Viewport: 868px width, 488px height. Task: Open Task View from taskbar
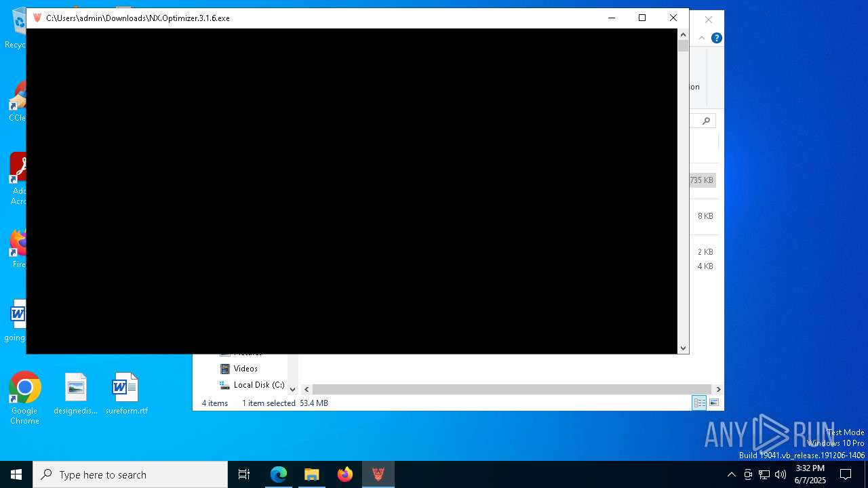tap(244, 474)
